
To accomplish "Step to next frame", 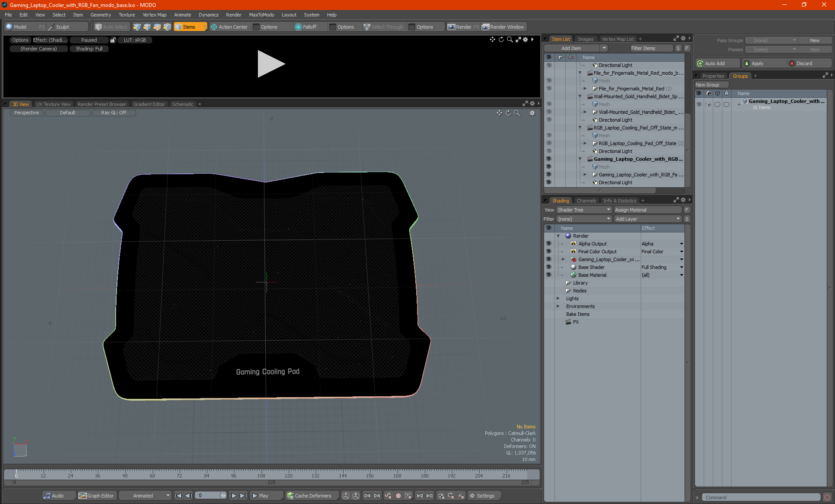I will 233,496.
